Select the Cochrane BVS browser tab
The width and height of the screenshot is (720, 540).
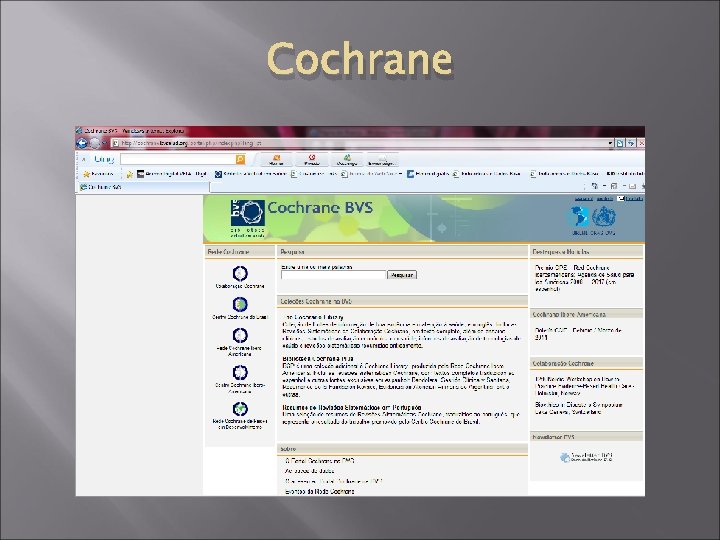coord(143,187)
